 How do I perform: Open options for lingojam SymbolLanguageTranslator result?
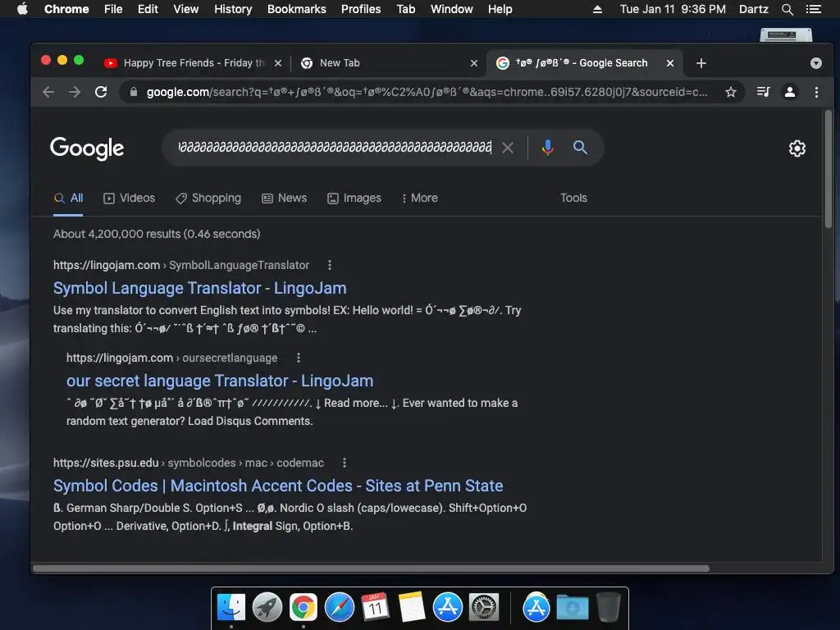click(330, 265)
